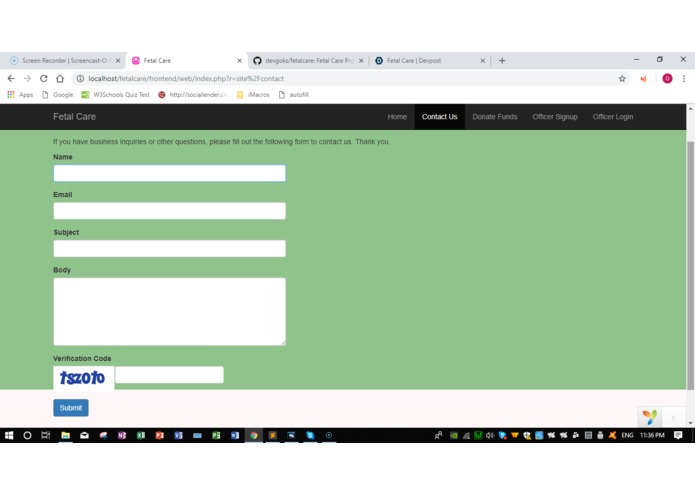Image resolution: width=695 pixels, height=494 pixels.
Task: Open Excel from the taskbar
Action: point(141,435)
